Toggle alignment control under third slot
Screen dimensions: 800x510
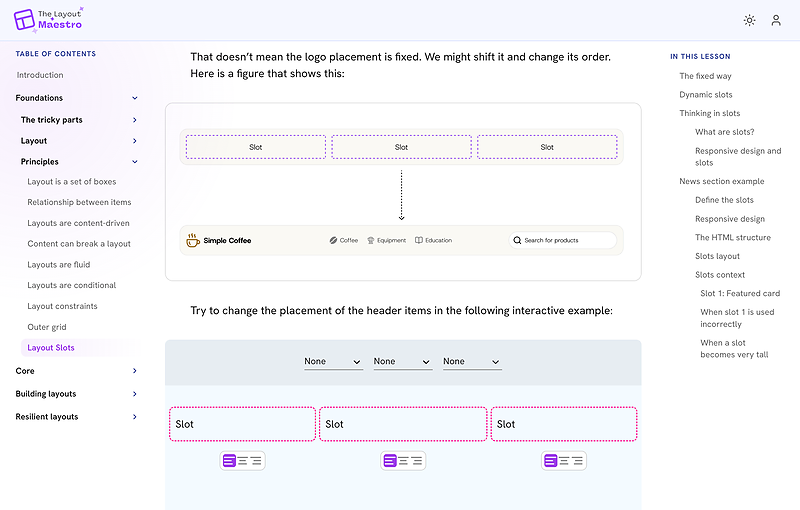(x=564, y=461)
